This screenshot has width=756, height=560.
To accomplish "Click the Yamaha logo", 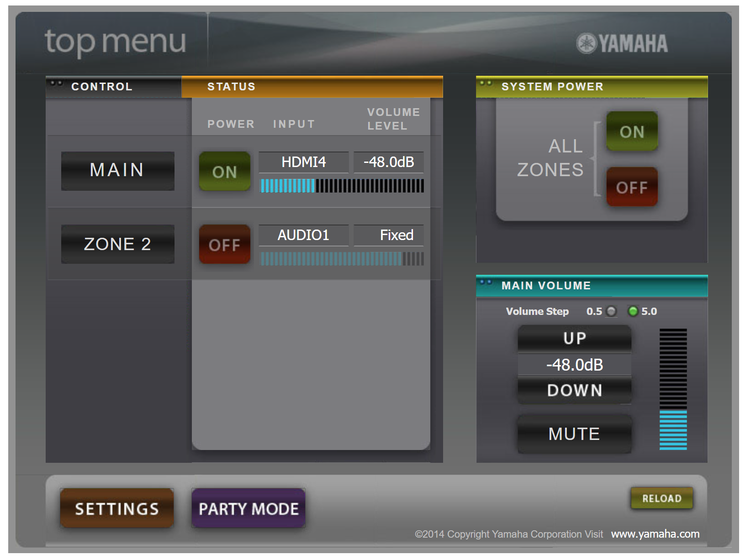I will [x=621, y=43].
